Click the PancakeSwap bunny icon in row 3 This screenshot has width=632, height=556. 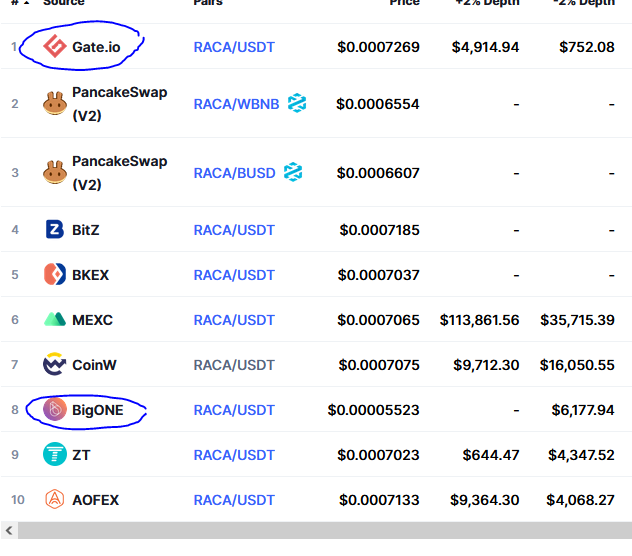tap(55, 173)
